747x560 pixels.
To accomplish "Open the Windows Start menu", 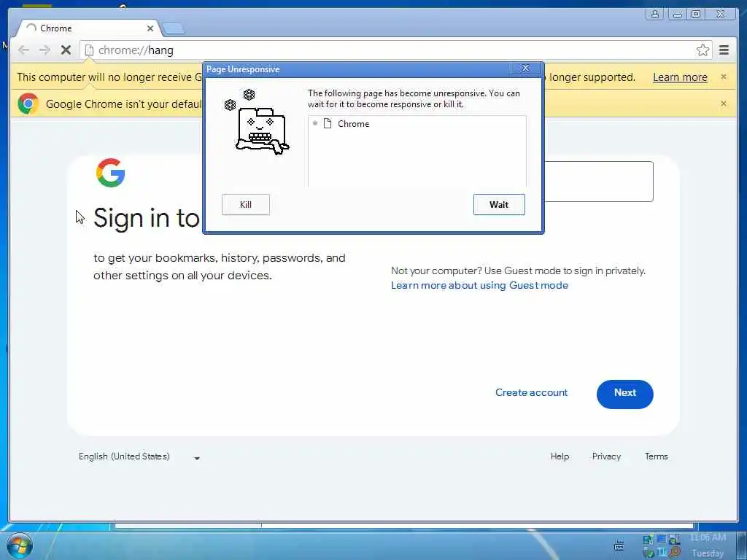I will 19,545.
